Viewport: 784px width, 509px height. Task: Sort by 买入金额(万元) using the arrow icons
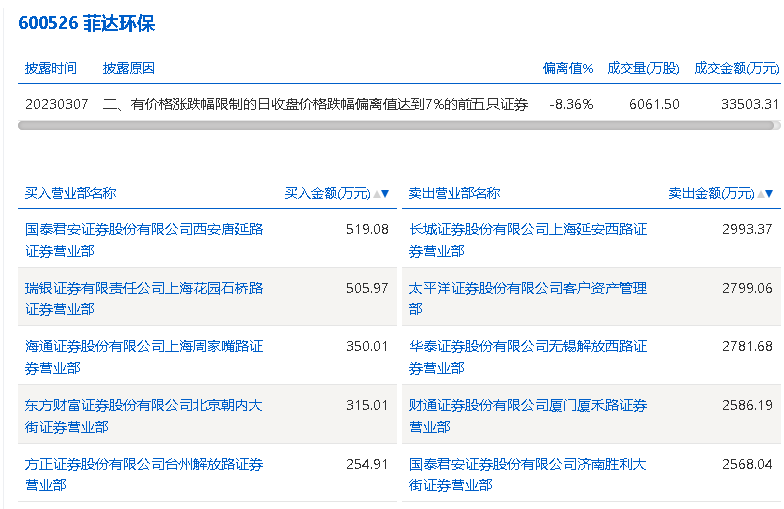pyautogui.click(x=381, y=194)
